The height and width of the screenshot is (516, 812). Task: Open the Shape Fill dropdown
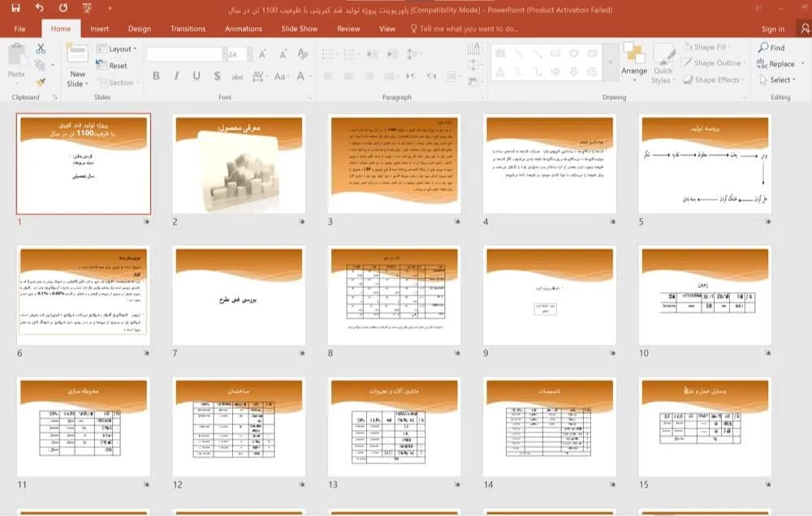pos(706,47)
